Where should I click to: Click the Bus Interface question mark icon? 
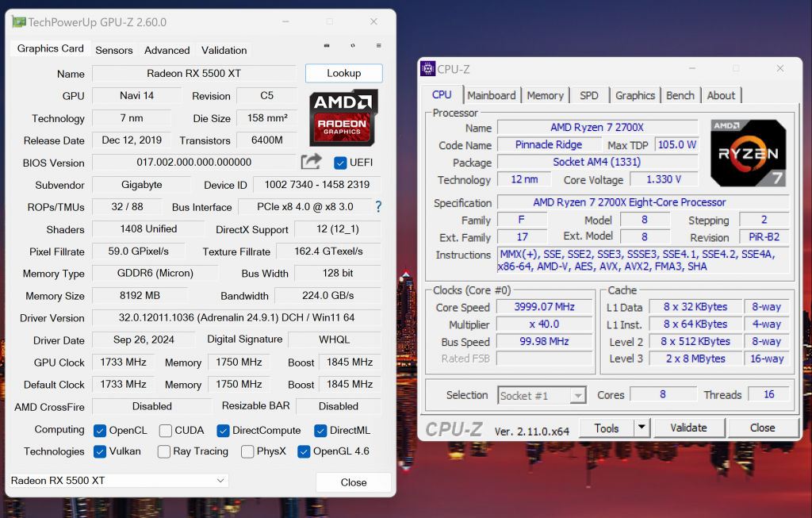[x=378, y=207]
